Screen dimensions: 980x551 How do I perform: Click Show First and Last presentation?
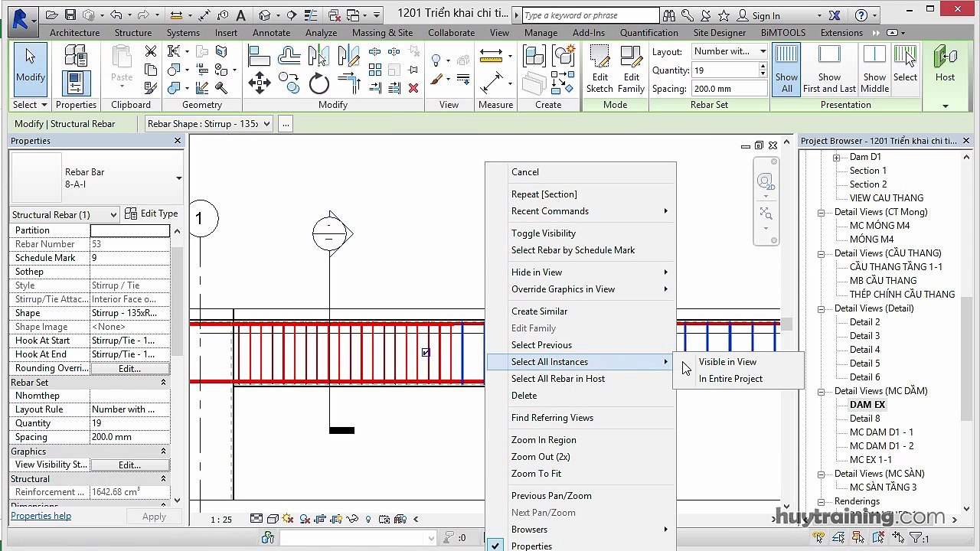[x=829, y=69]
